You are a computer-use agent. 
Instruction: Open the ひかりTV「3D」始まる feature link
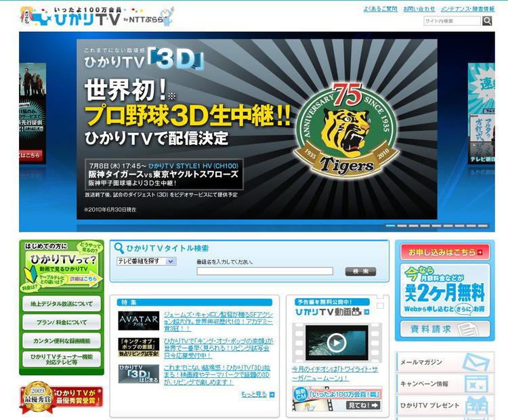click(x=217, y=375)
